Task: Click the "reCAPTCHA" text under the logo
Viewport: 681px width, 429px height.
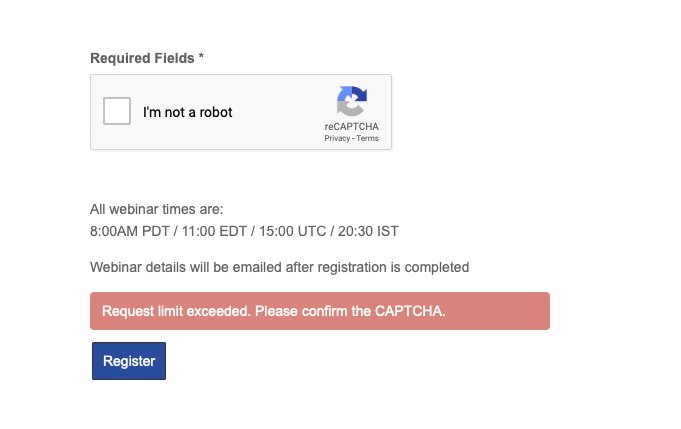Action: 351,127
